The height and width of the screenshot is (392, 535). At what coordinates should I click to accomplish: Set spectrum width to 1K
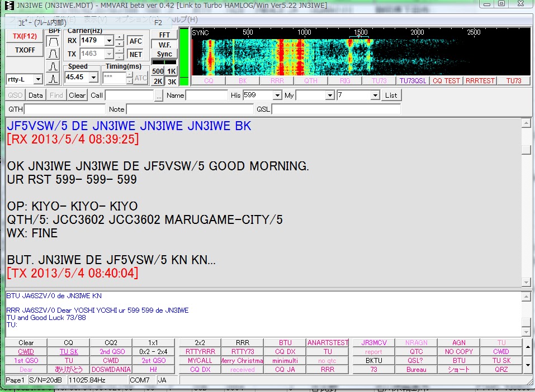click(171, 71)
